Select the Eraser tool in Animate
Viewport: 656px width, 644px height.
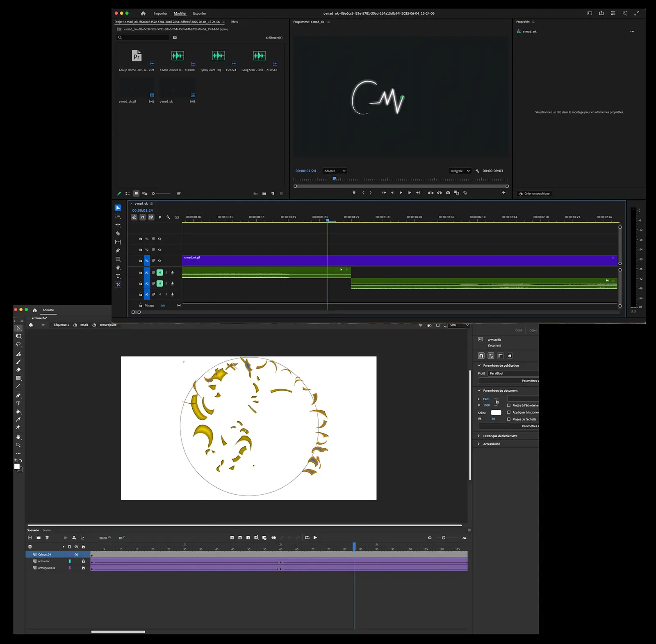[x=18, y=370]
